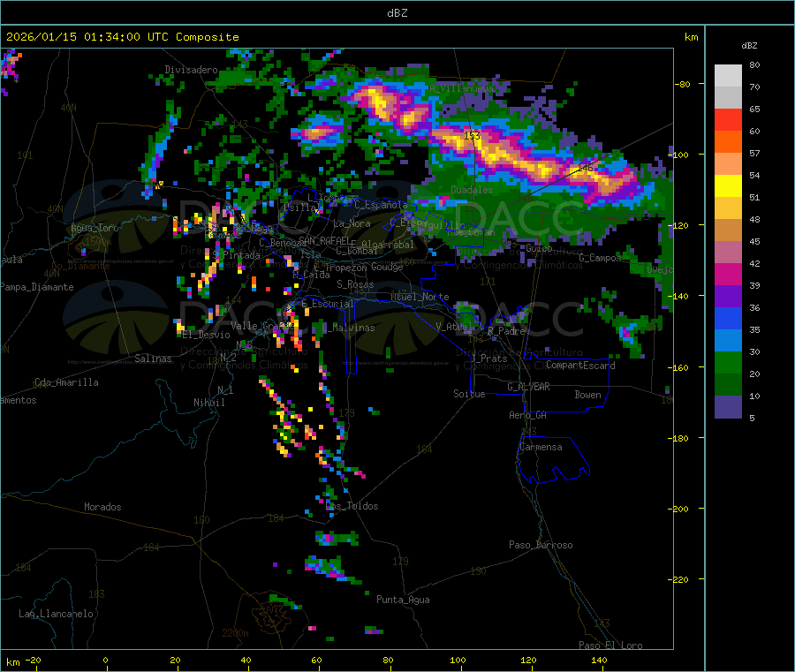Click the Lag_Llancanelo map label
The image size is (795, 672).
click(x=57, y=613)
